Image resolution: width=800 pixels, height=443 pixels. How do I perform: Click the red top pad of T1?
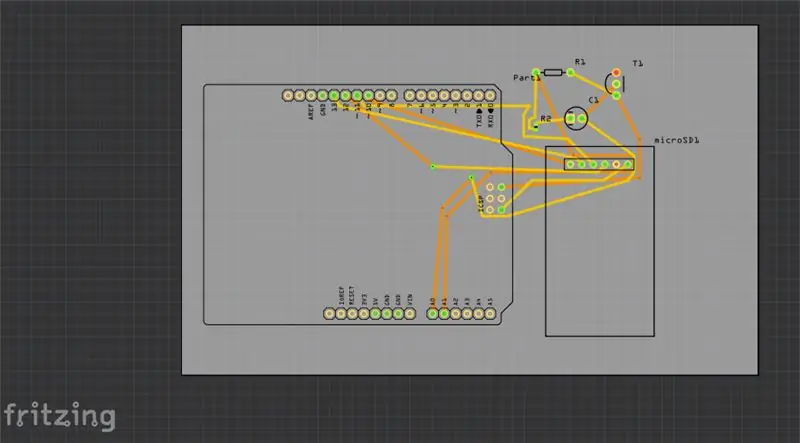click(x=616, y=72)
